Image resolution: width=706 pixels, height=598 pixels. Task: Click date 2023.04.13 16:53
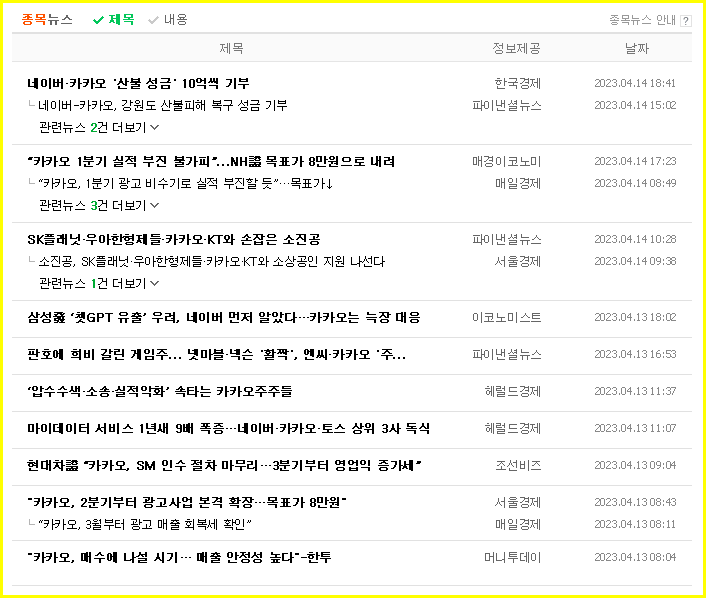[635, 354]
